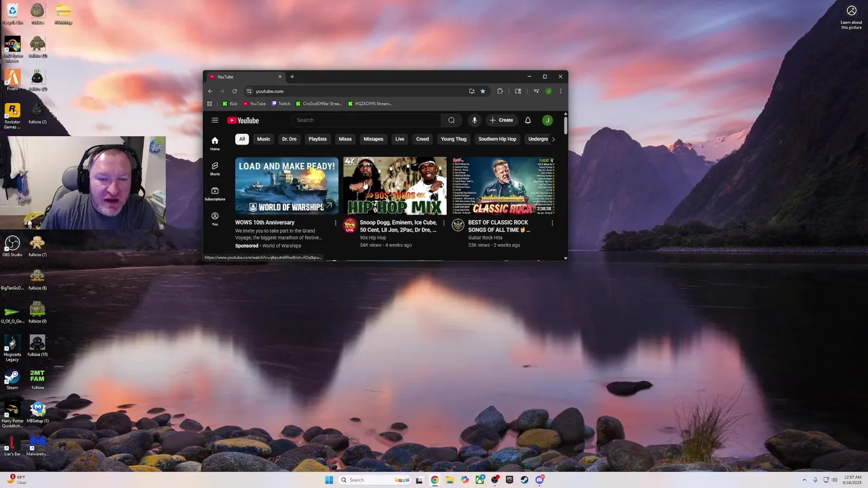This screenshot has width=868, height=488.
Task: Go to Home in YouTube sidebar
Action: point(215,144)
